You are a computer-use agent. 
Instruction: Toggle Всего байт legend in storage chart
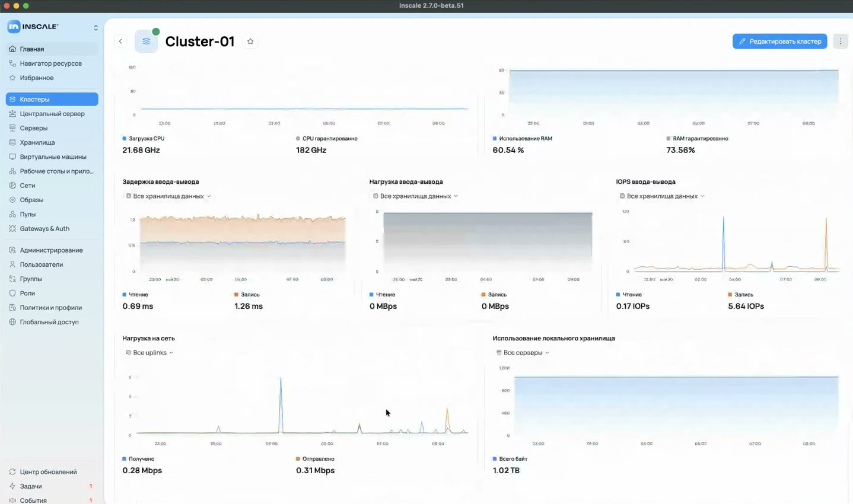[x=510, y=459]
